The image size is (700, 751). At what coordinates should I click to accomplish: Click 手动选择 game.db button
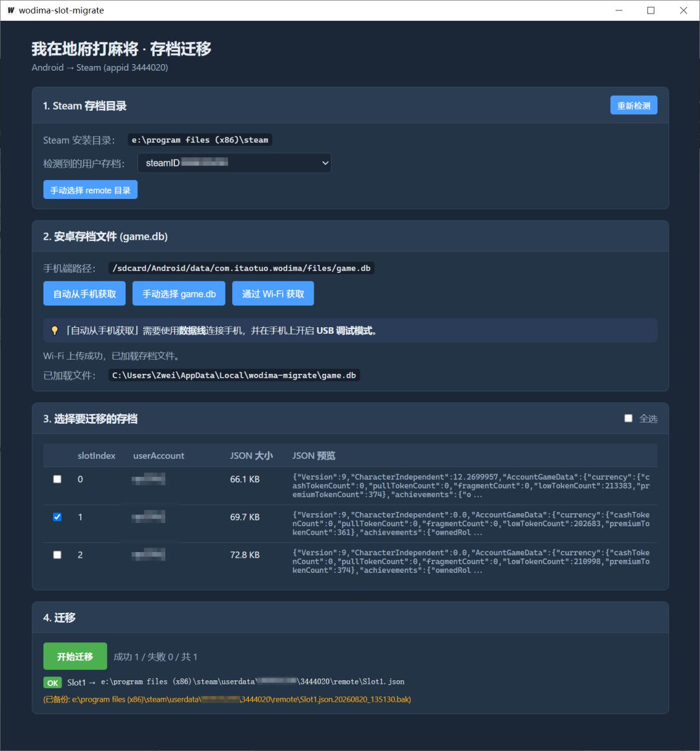pos(179,294)
